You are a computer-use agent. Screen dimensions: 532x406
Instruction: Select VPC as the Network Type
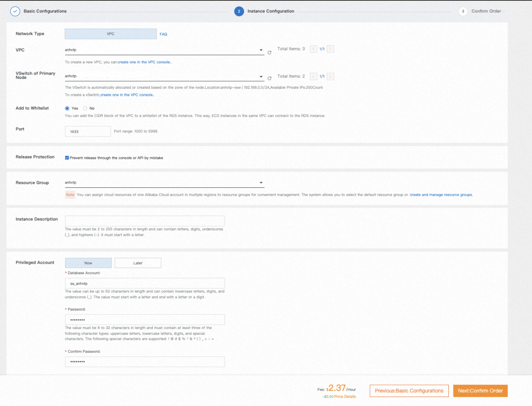(x=111, y=34)
